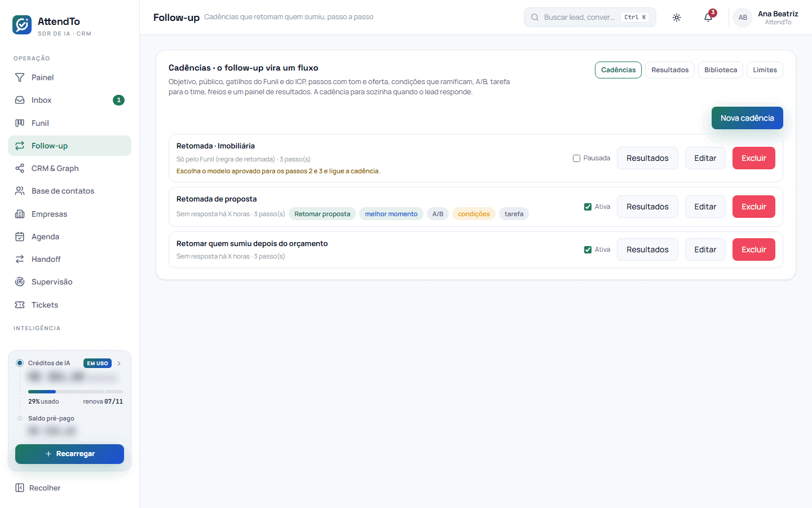This screenshot has height=508, width=812.
Task: Open the Biblioteca tab
Action: tap(721, 70)
